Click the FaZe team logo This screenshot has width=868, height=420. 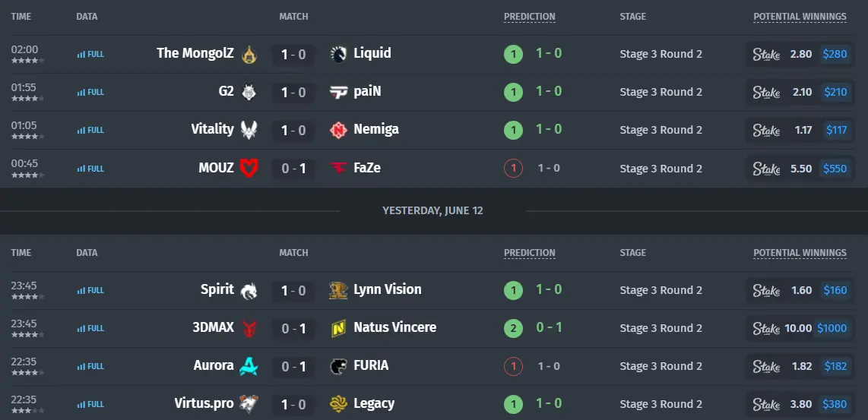(x=338, y=168)
